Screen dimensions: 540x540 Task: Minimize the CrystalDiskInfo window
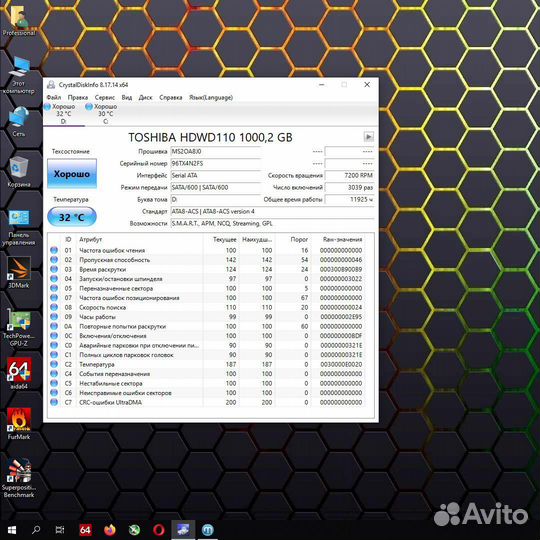pos(322,85)
